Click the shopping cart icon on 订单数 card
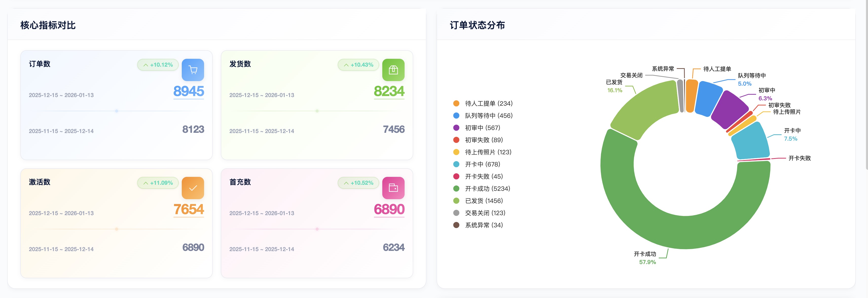 click(x=193, y=70)
